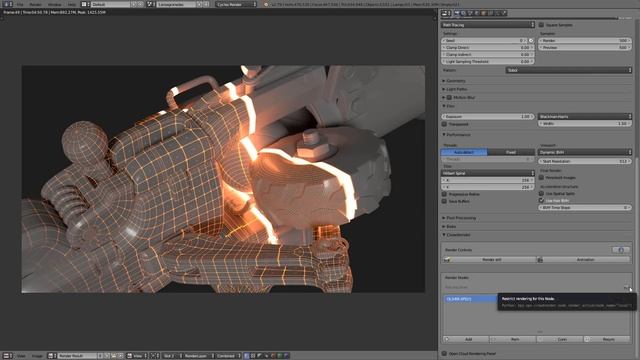Open the Render menu in top header
Image resolution: width=640 pixels, height=360 pixels.
click(36, 4)
